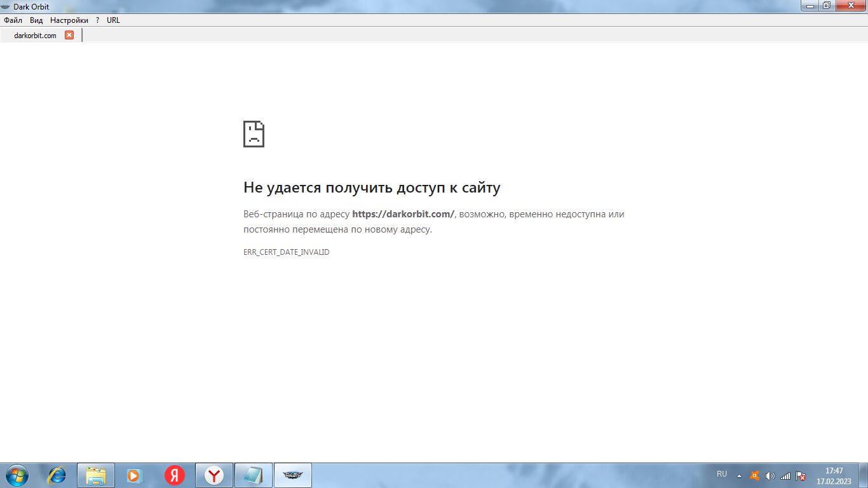Click the Show desktop strip
This screenshot has width=868, height=488.
coord(863,475)
